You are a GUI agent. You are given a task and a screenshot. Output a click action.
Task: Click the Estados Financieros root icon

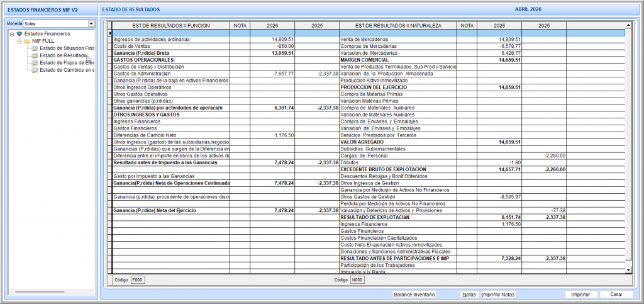19,34
